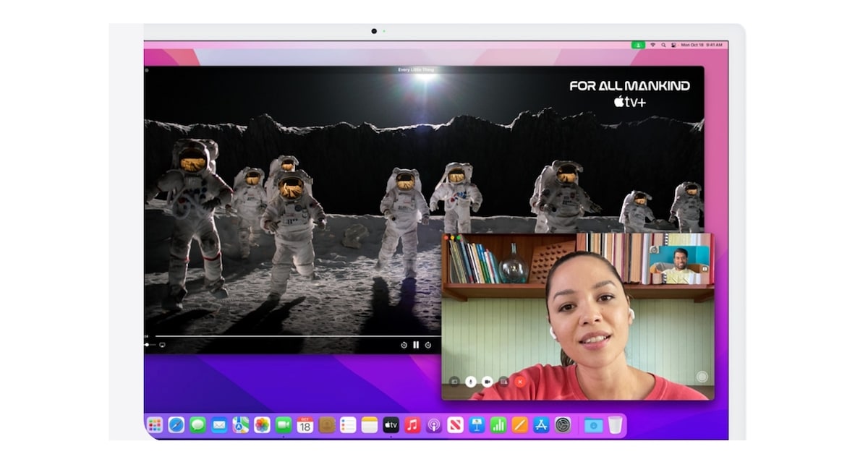Click the self-view thumbnail in FaceTime
This screenshot has width=868, height=454.
pyautogui.click(x=679, y=265)
